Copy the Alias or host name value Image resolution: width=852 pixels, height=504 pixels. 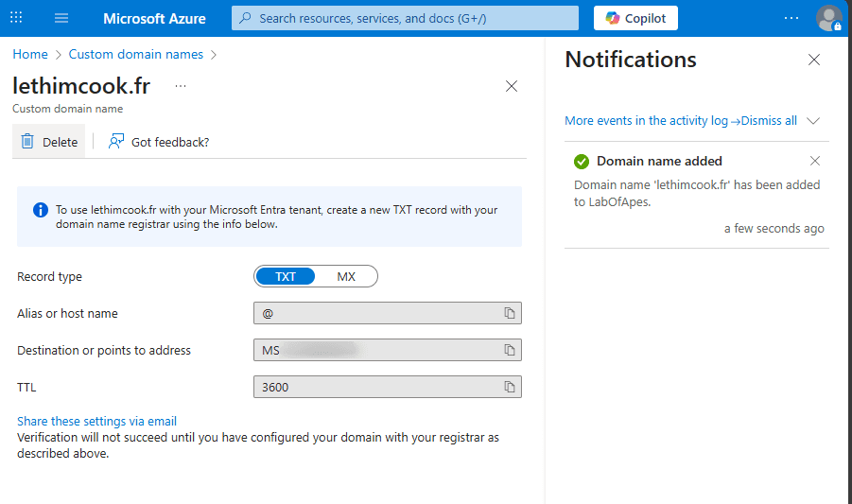(x=509, y=313)
